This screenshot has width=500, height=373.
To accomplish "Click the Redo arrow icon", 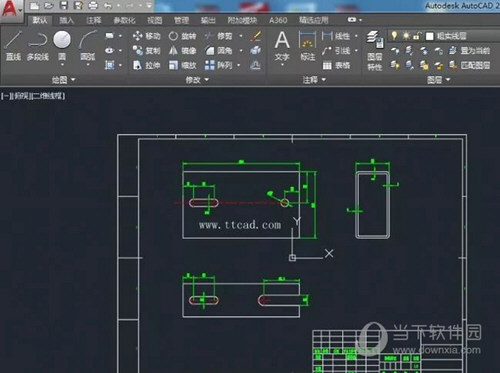I will point(130,5).
